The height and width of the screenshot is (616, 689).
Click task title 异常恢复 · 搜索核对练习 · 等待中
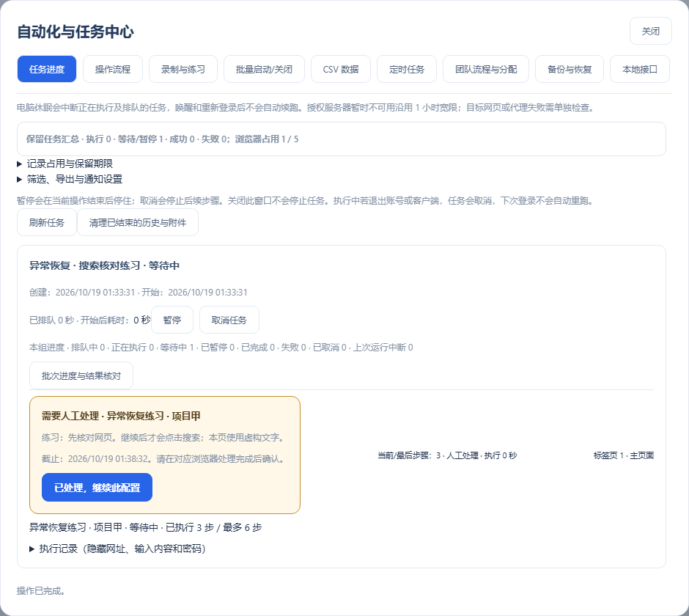click(104, 265)
